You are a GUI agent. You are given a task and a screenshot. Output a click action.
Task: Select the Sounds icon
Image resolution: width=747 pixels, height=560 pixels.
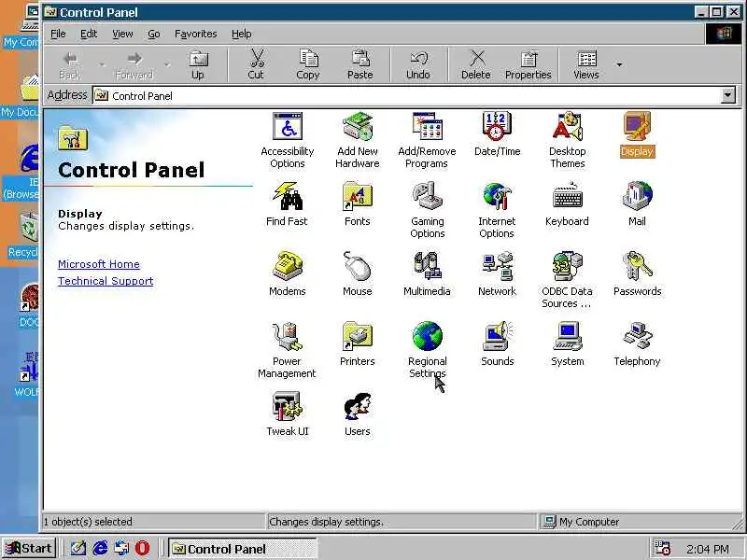click(x=497, y=343)
